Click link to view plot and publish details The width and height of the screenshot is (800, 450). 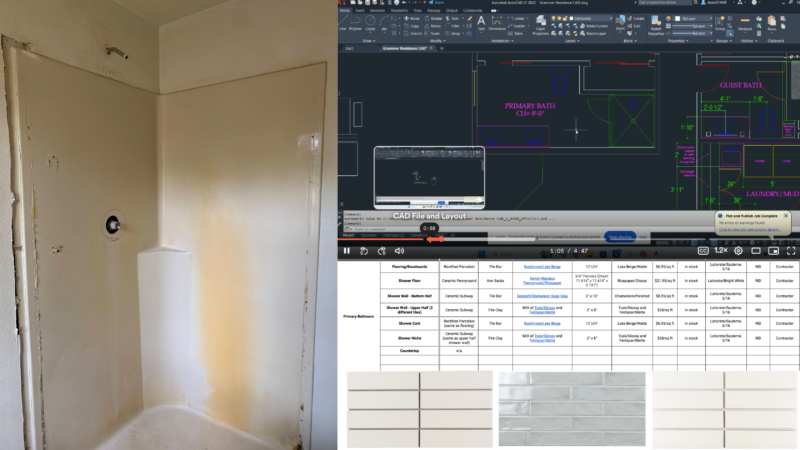click(749, 230)
